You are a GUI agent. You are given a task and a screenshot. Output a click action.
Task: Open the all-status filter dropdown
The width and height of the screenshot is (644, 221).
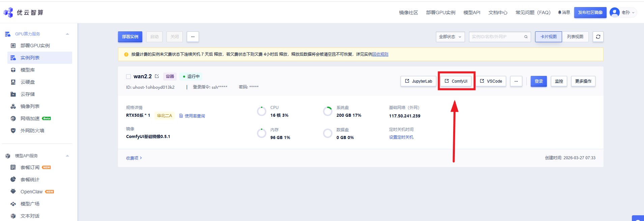click(450, 37)
